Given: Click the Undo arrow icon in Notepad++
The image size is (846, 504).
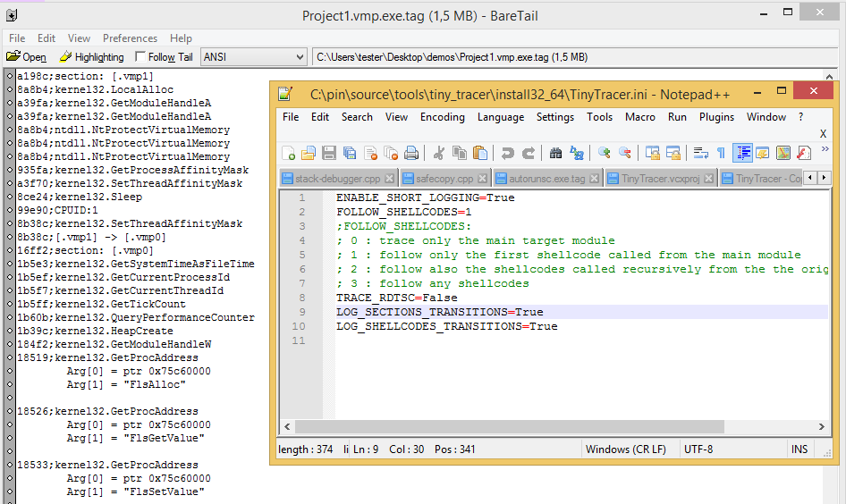Looking at the screenshot, I should [507, 153].
